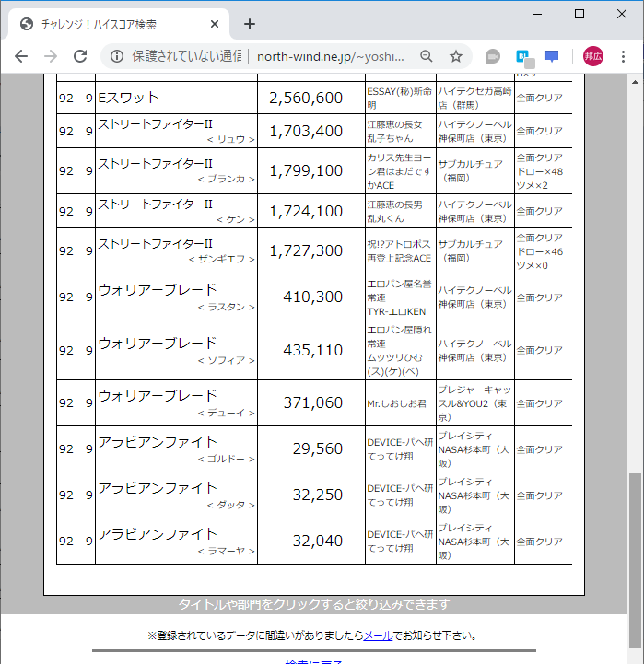Click player ESSAY(秘)新命明
The width and height of the screenshot is (644, 664).
399,99
